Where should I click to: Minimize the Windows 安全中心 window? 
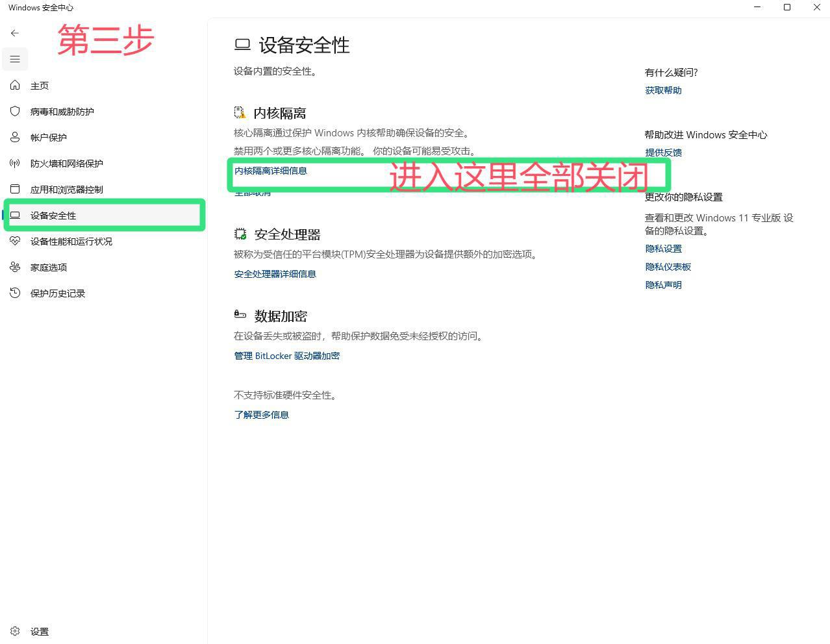pos(757,7)
